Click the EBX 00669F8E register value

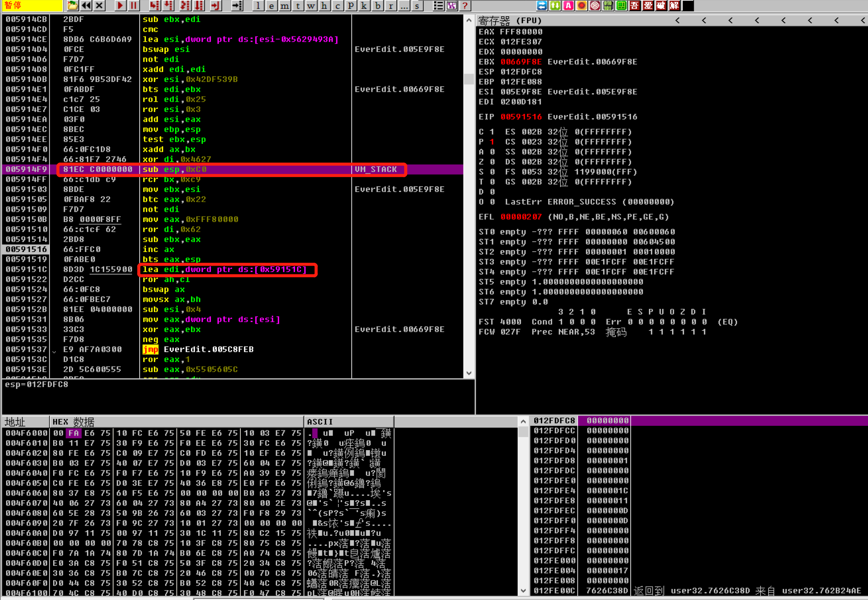point(521,62)
